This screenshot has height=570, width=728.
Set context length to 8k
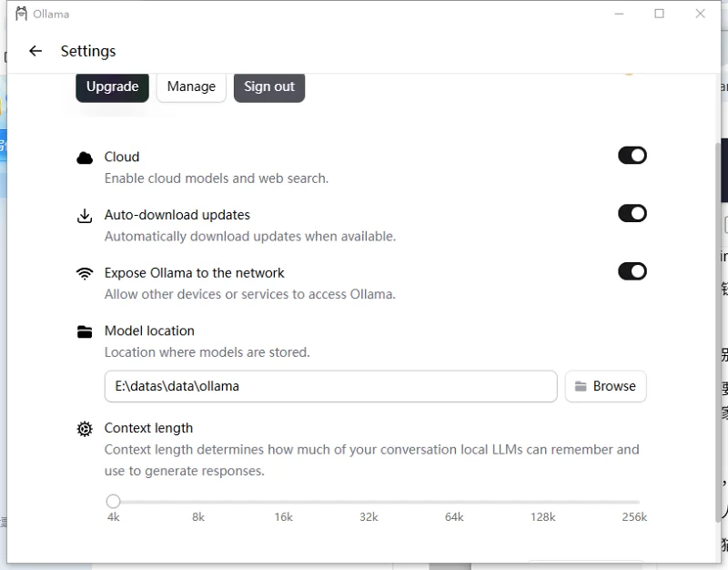[198, 517]
